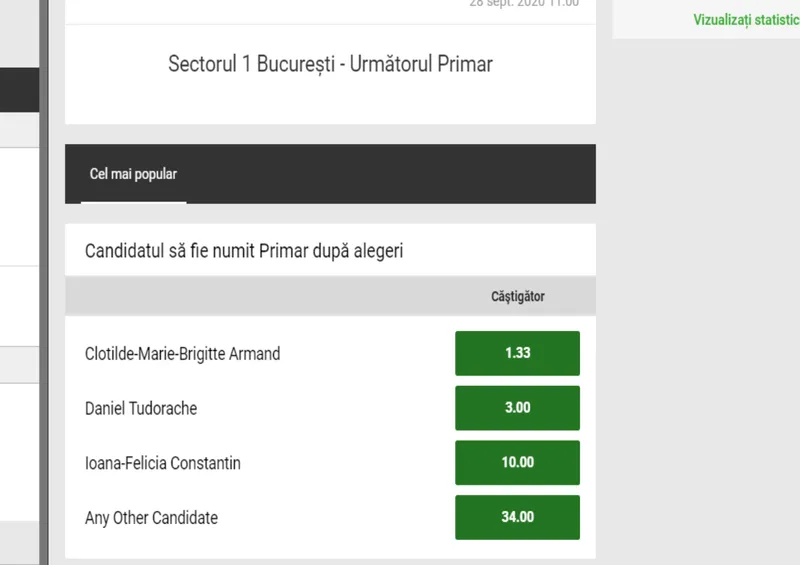Click the Câștigător column header

[517, 297]
